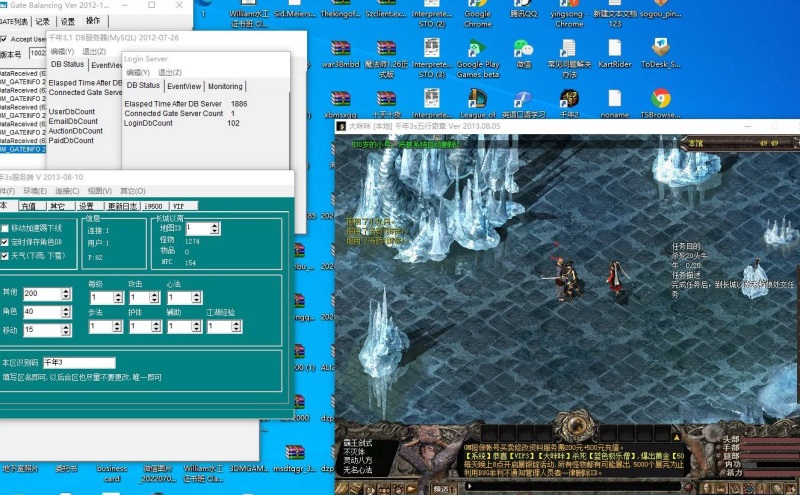Enable 移动加速踢下线 checkbox
This screenshot has height=495, width=800.
5,228
